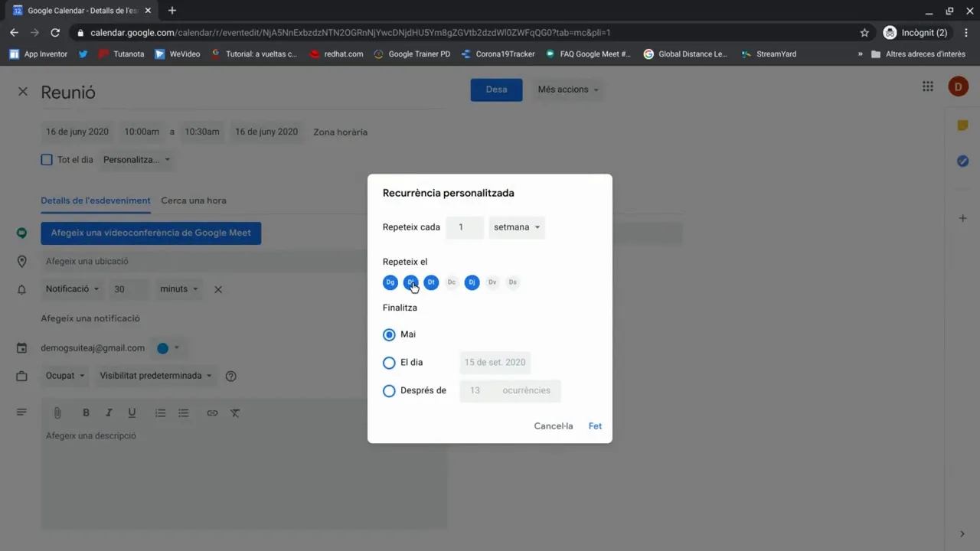
Task: Toggle bold formatting in description
Action: [x=86, y=413]
